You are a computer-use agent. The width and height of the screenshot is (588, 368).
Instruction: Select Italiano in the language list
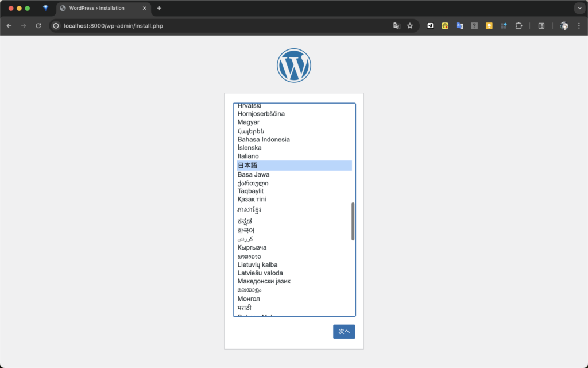[248, 156]
